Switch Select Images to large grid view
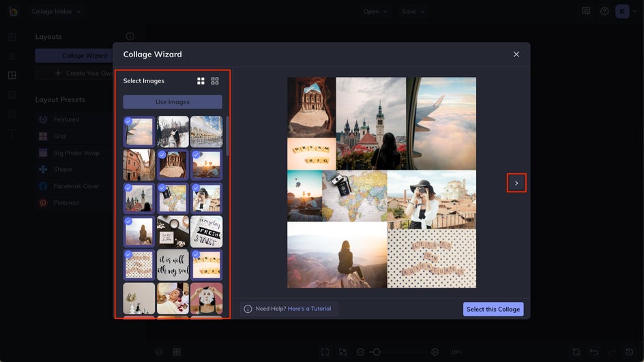The image size is (644, 362). (201, 81)
